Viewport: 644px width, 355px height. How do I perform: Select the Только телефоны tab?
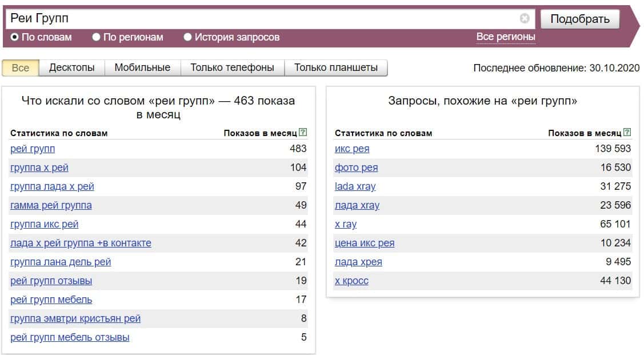[232, 67]
